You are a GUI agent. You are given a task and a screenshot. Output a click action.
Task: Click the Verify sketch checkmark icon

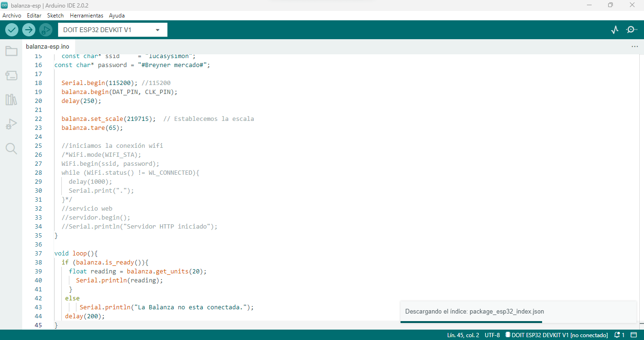click(x=12, y=29)
